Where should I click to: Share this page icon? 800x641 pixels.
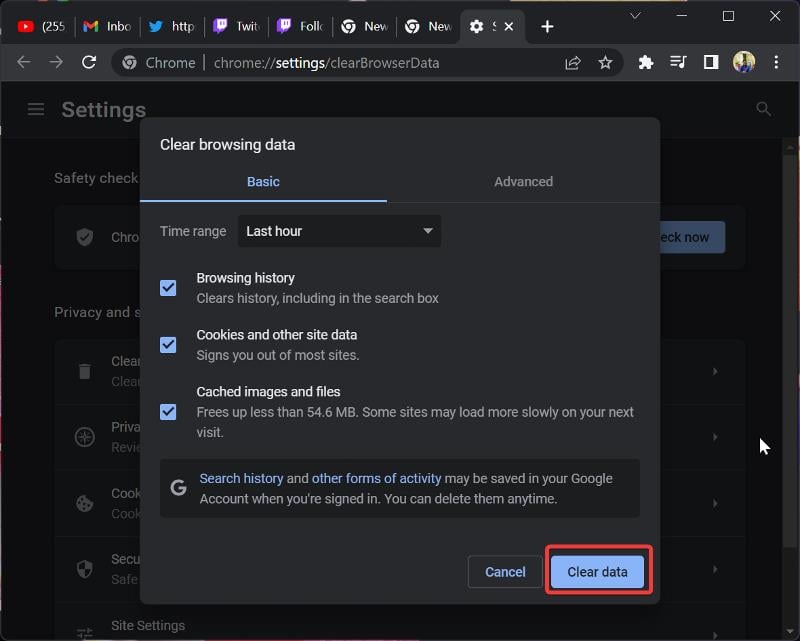click(x=573, y=63)
